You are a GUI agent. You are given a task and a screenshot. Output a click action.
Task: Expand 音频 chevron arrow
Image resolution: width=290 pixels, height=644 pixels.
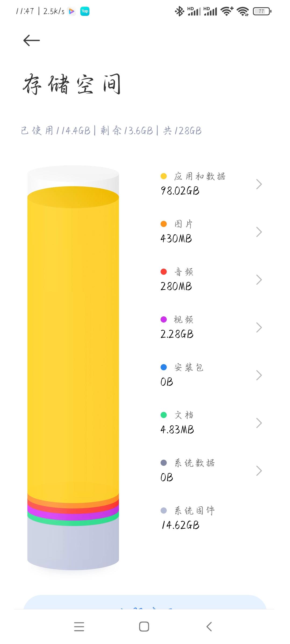[x=259, y=280]
